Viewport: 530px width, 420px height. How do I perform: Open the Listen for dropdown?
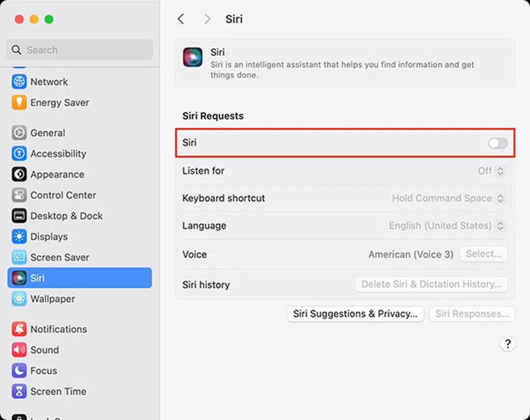pos(492,171)
